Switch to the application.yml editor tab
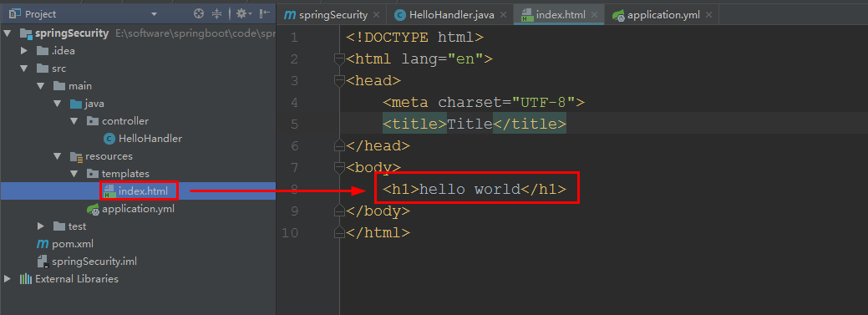This screenshot has width=868, height=315. 663,15
